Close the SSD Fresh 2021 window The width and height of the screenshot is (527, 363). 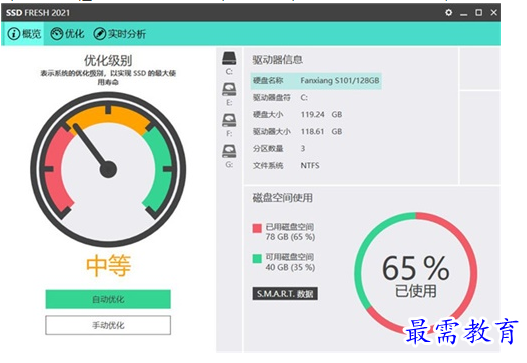click(493, 13)
